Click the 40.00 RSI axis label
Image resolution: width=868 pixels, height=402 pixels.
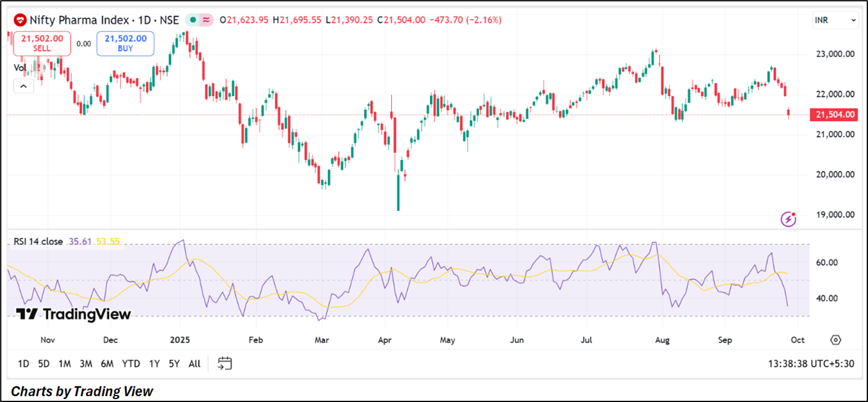click(x=827, y=298)
